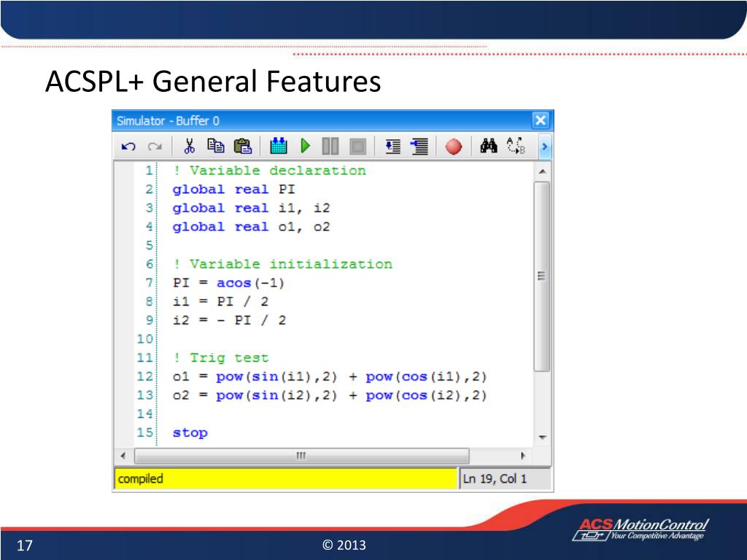
Task: Click the 'PI = acos(-1)' line
Action: pyautogui.click(x=228, y=283)
